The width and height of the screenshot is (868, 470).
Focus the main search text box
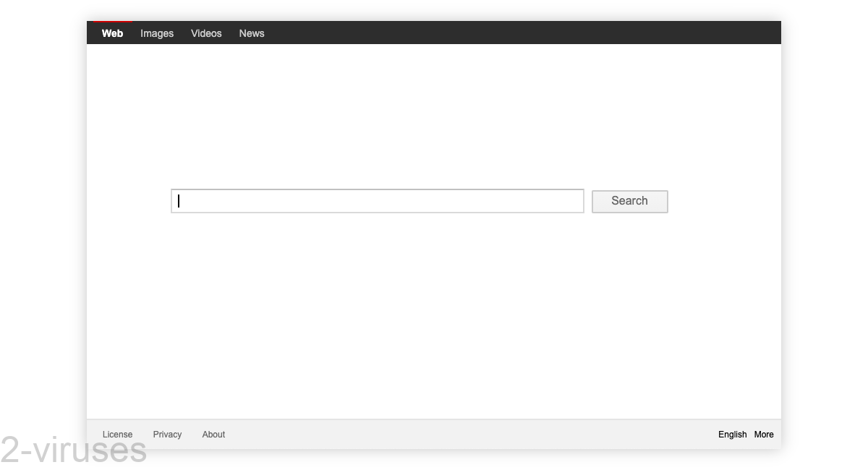[x=377, y=201]
